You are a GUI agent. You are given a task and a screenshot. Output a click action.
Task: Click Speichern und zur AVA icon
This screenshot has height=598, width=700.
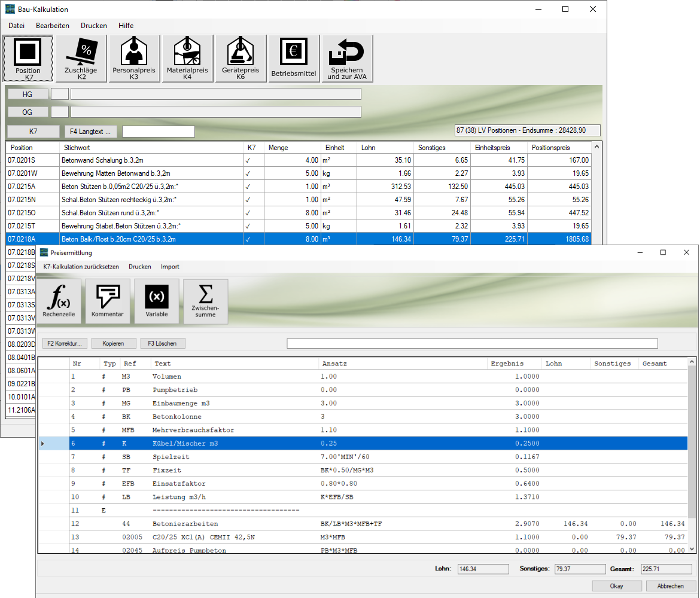347,59
